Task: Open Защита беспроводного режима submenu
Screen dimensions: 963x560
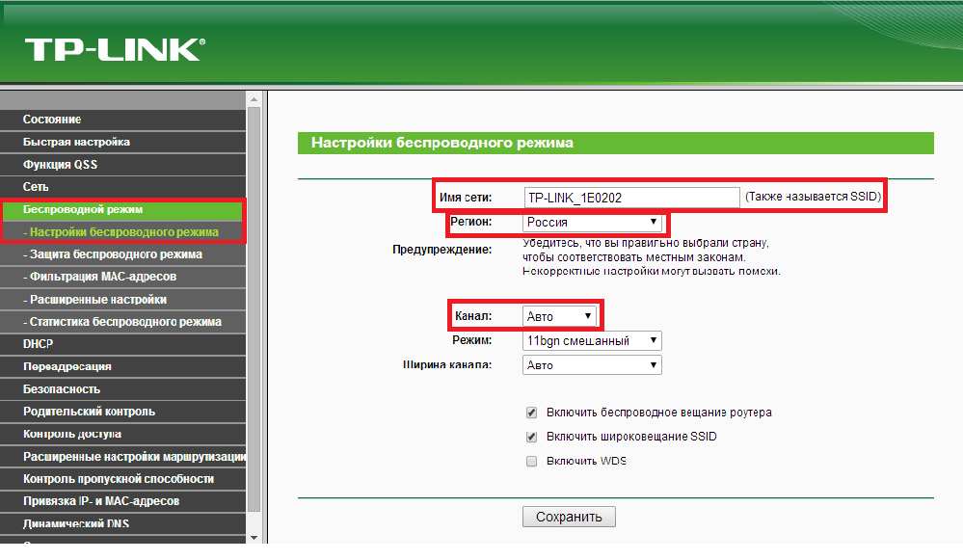Action: click(122, 254)
